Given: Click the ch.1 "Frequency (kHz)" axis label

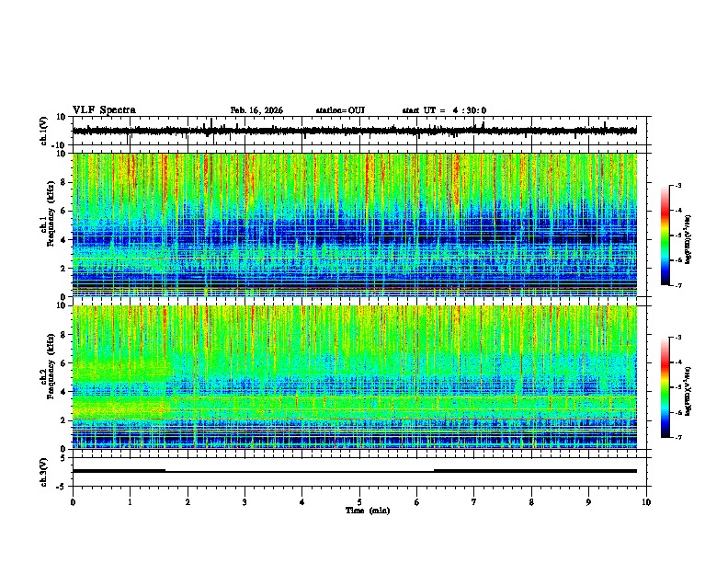Looking at the screenshot, I should (x=51, y=214).
